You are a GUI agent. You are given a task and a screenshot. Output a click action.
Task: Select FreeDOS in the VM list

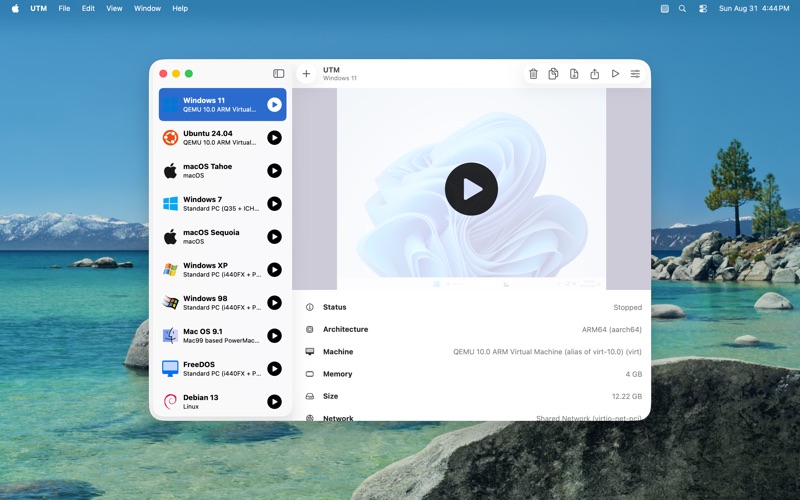click(222, 368)
